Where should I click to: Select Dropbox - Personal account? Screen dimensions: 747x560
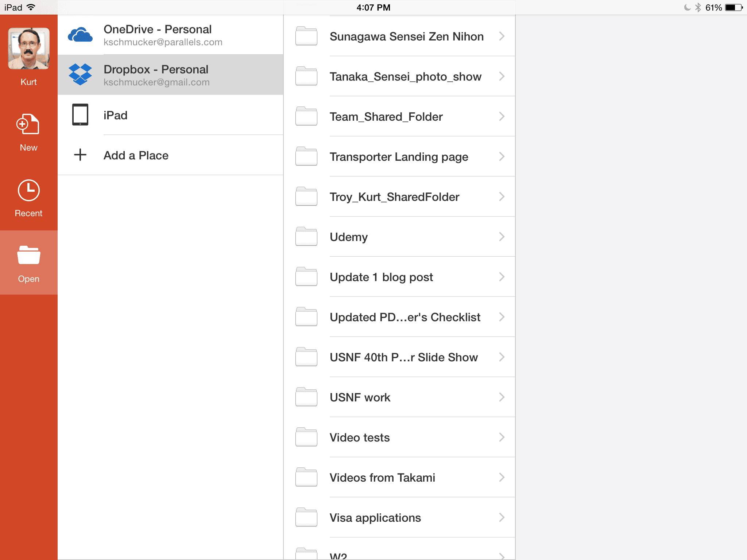tap(171, 75)
